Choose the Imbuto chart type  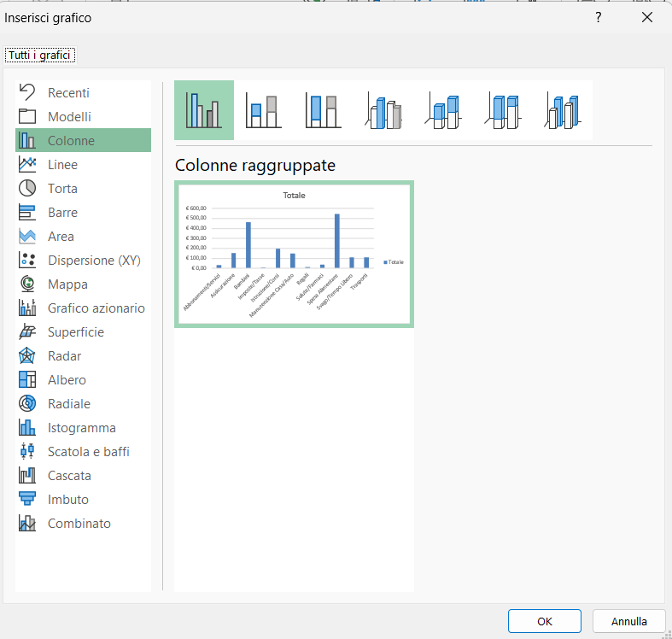[67, 500]
